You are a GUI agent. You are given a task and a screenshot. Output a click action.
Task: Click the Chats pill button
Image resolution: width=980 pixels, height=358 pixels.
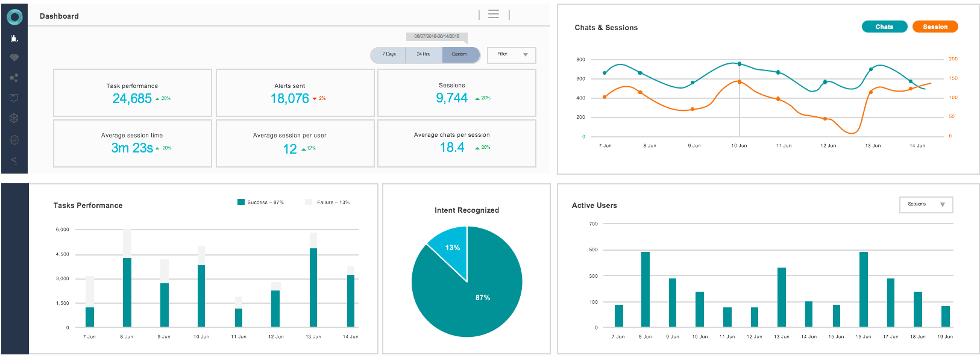884,27
